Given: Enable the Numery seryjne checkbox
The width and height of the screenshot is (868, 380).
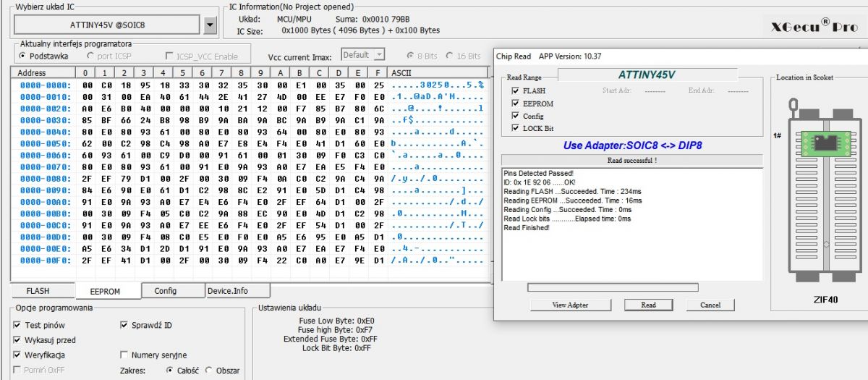Looking at the screenshot, I should (x=124, y=355).
